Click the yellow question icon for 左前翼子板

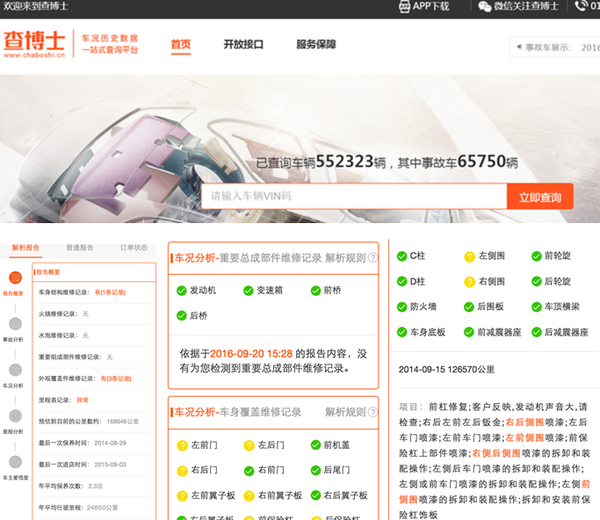(182, 496)
